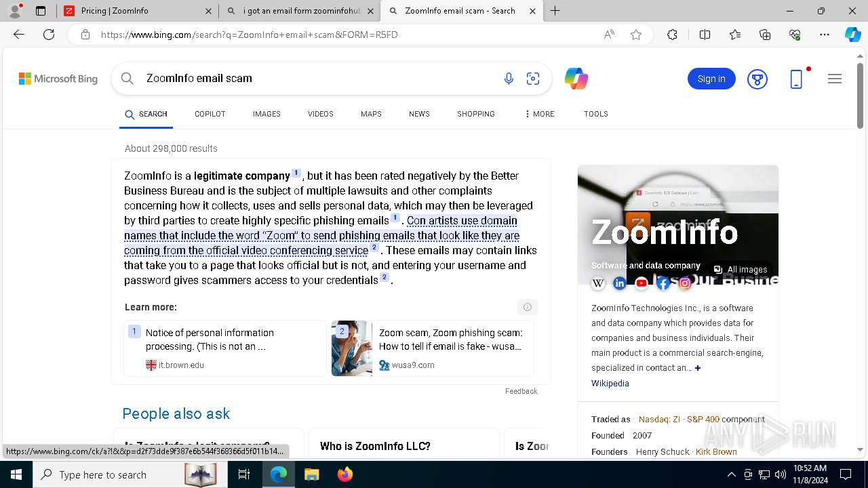This screenshot has height=488, width=868.
Task: Click highlighted con artists phishing sentence
Action: click(322, 235)
